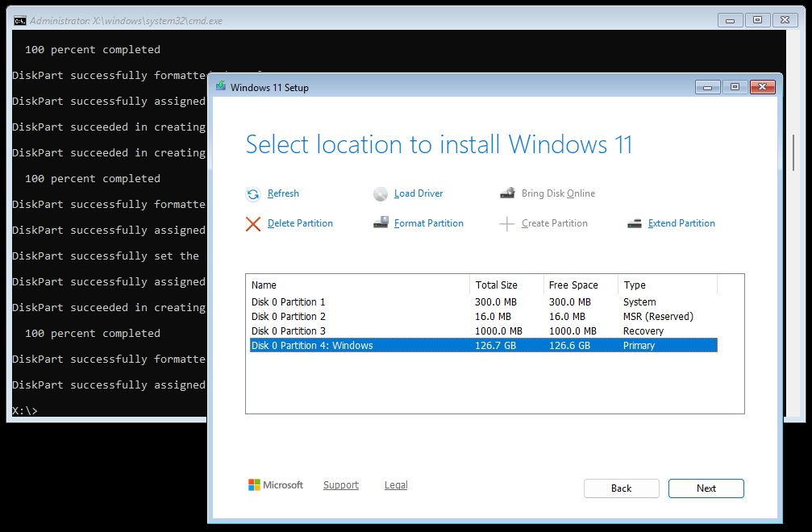Screen dimensions: 812x532
Task: Click the Refresh circular arrows icon
Action: 252,194
